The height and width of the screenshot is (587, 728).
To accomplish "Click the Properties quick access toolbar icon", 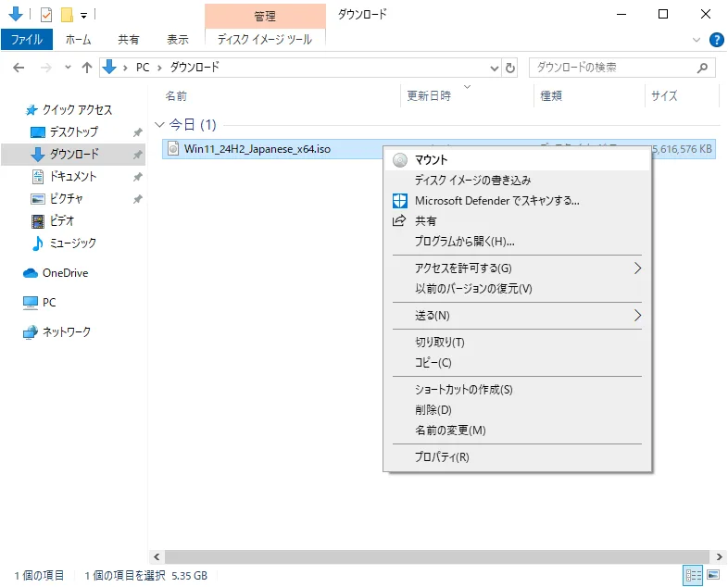I will pyautogui.click(x=46, y=15).
